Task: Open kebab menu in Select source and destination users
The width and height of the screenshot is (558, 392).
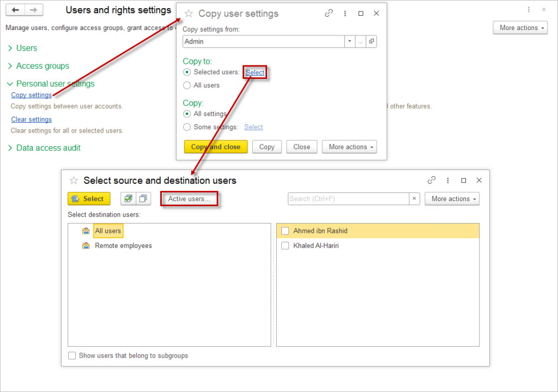Action: pos(448,180)
